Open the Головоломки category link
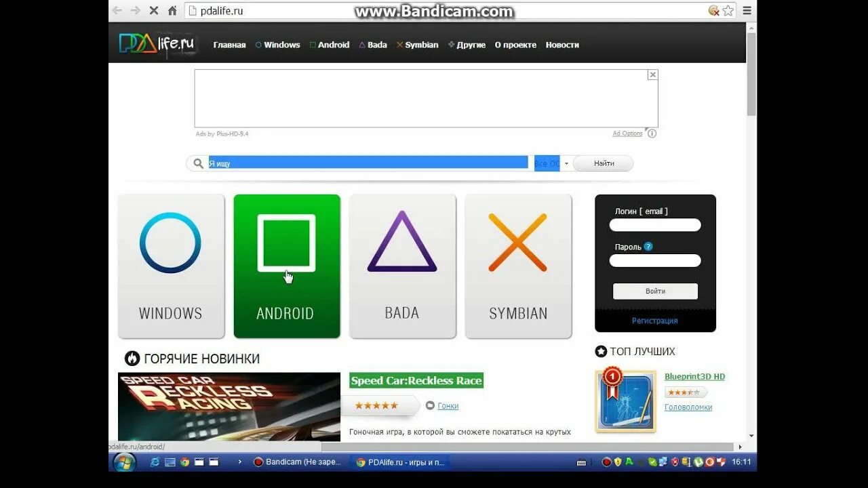The height and width of the screenshot is (488, 868). click(x=688, y=407)
